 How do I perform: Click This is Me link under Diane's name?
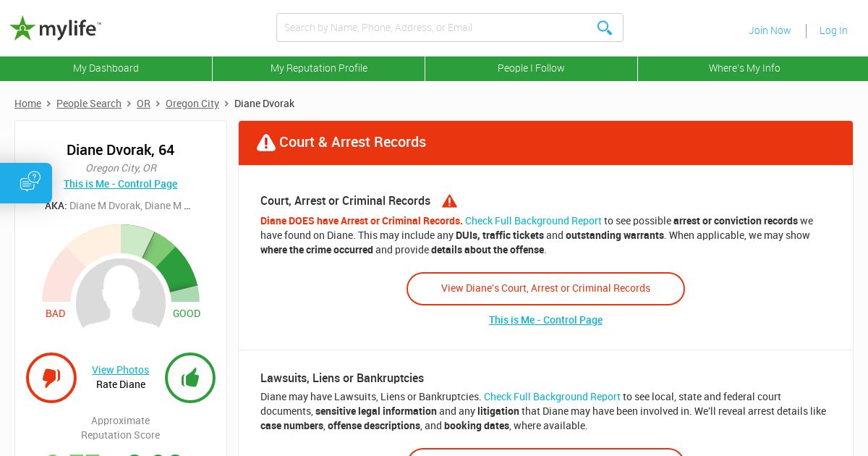click(120, 184)
